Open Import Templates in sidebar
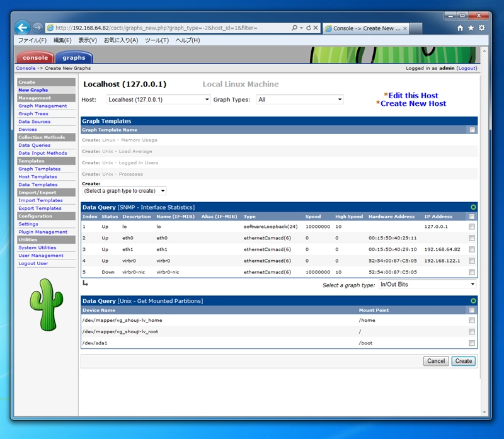The width and height of the screenshot is (504, 439). [40, 200]
